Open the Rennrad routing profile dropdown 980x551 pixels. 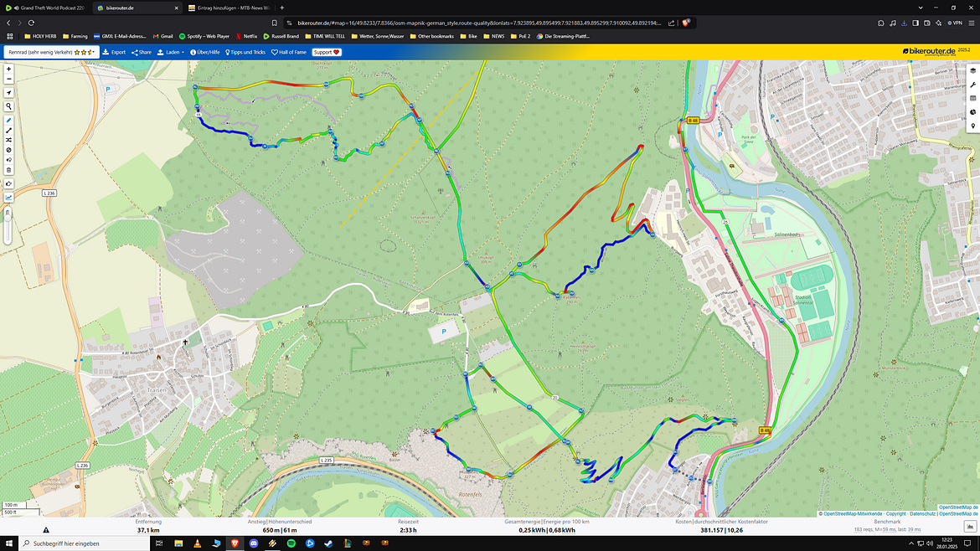pos(51,53)
